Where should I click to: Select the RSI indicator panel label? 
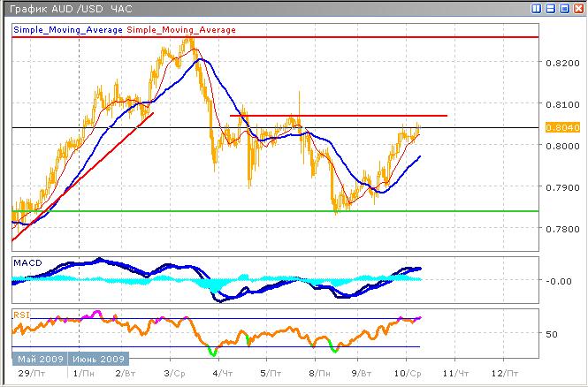20,314
